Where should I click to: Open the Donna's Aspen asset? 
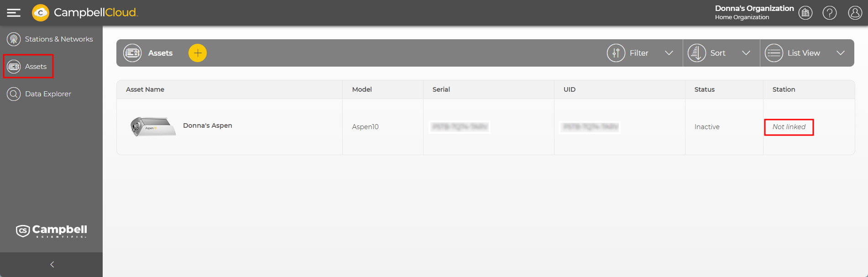[208, 125]
